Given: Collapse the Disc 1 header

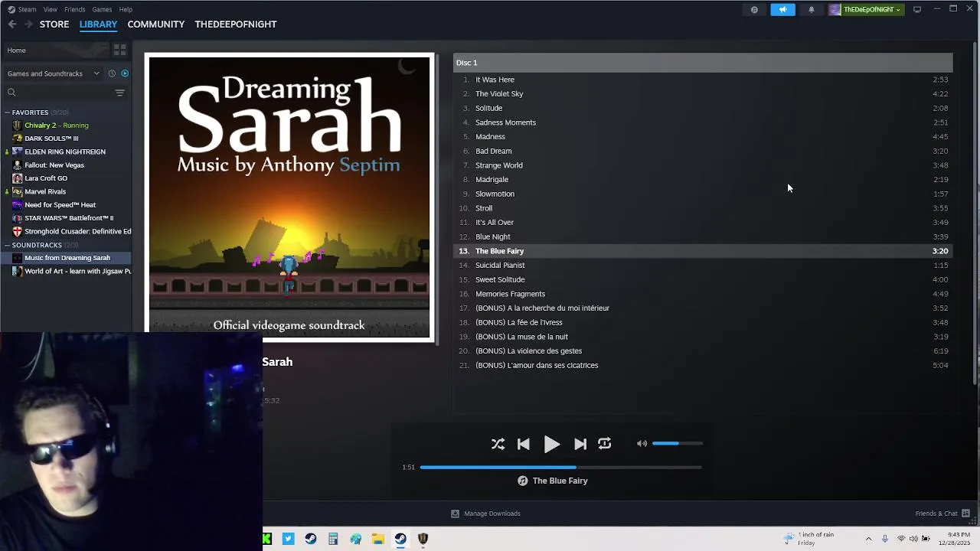Looking at the screenshot, I should point(703,63).
